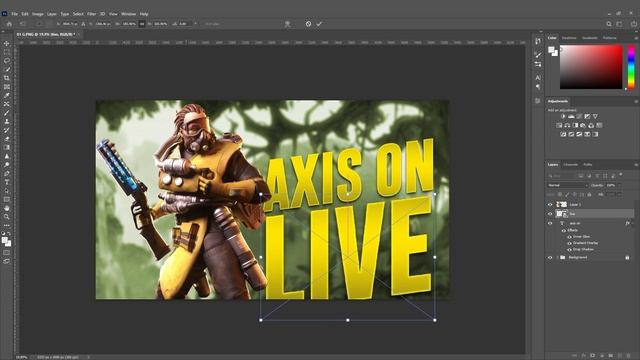Select the Clone Stamp tool
Screen dimensions: 640x360
[x=7, y=121]
